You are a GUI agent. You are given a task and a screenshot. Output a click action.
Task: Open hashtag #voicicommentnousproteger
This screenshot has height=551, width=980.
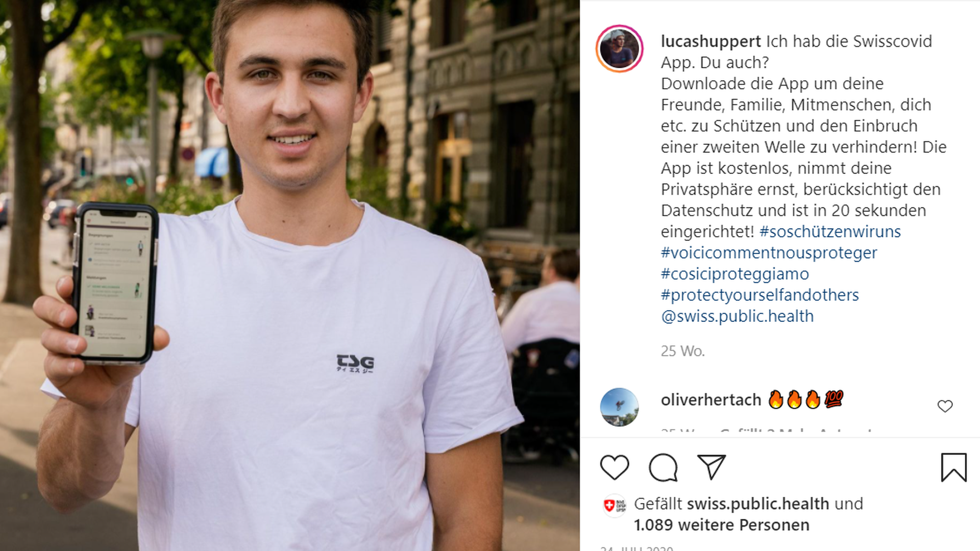pos(769,253)
